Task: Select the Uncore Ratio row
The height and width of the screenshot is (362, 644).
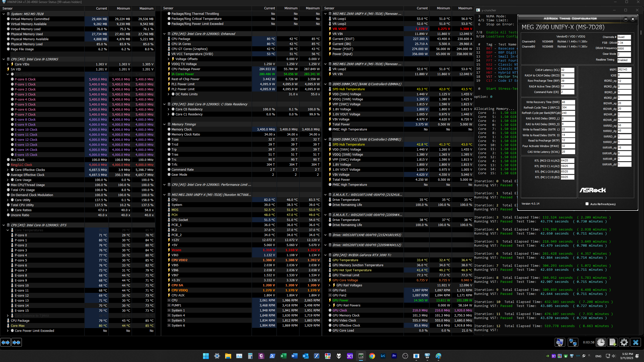Action: coord(77,215)
